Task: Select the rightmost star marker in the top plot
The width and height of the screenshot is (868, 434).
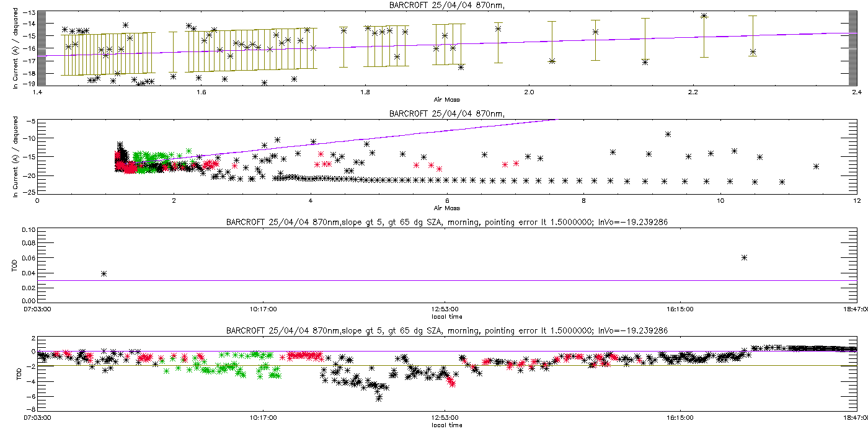Action: coord(753,52)
